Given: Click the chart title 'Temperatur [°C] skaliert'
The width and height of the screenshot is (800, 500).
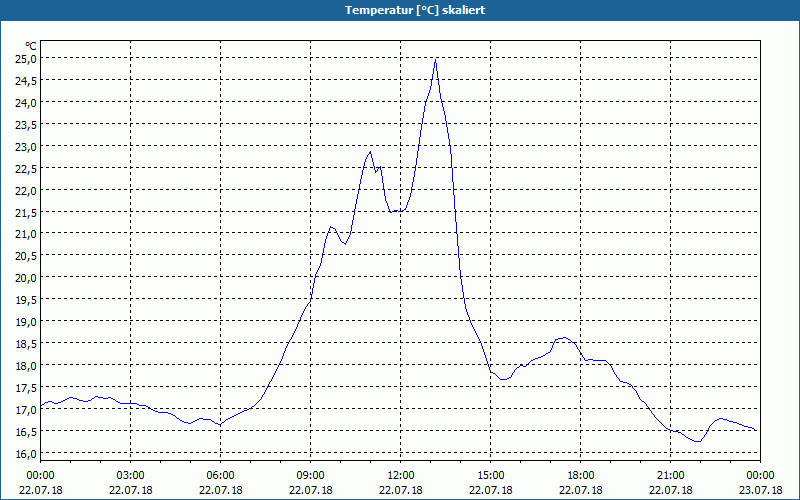Looking at the screenshot, I should 415,10.
